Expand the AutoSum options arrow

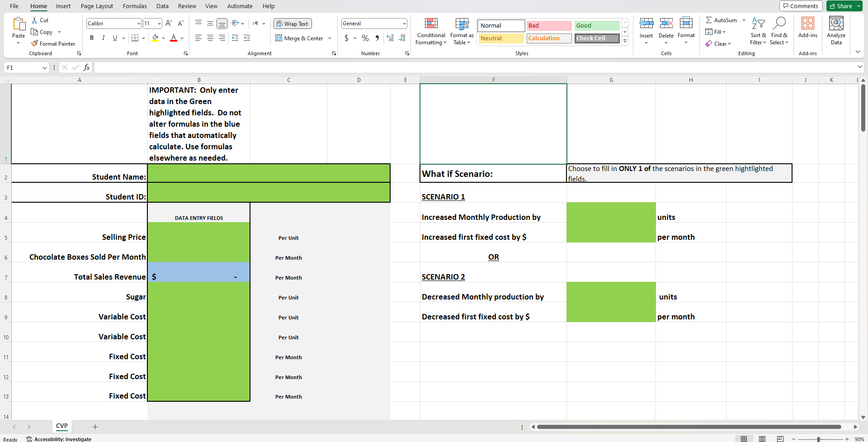[x=744, y=20]
